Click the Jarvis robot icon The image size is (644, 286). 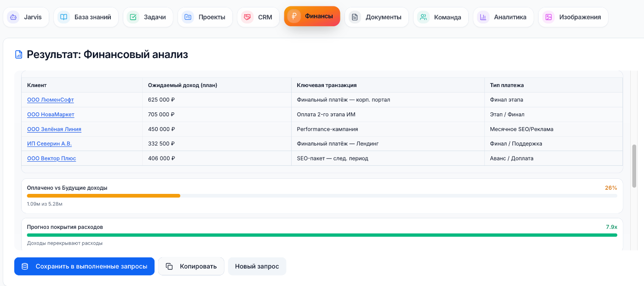[13, 17]
